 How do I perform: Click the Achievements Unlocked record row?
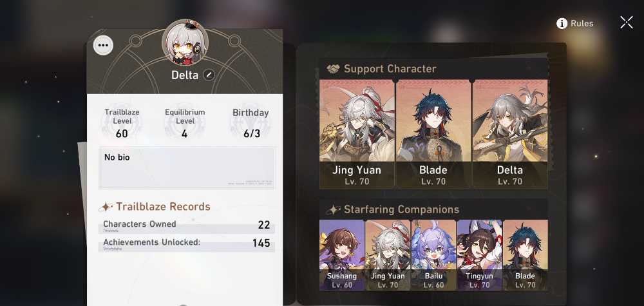tap(187, 244)
